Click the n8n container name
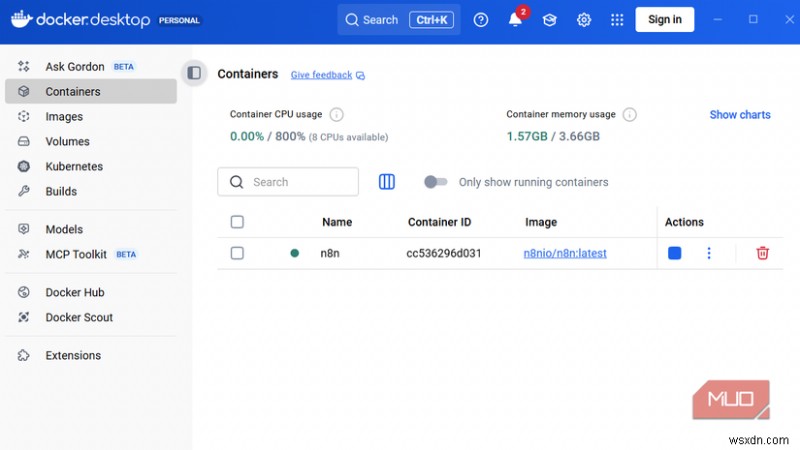Screen dimensions: 800x450 tap(330, 253)
